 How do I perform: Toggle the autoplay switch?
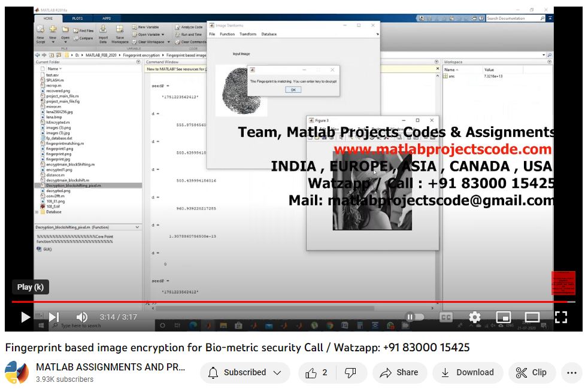coord(415,317)
